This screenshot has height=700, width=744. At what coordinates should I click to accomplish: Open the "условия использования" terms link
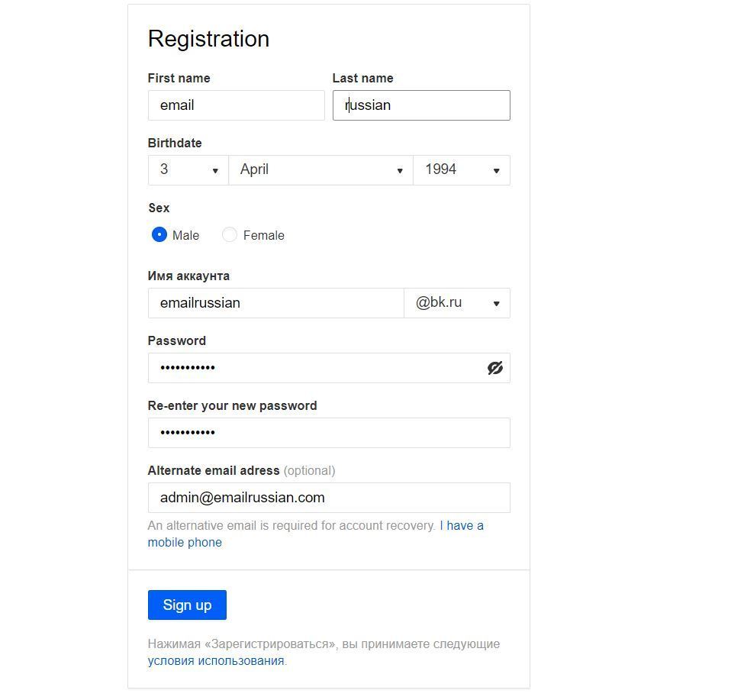tap(216, 661)
